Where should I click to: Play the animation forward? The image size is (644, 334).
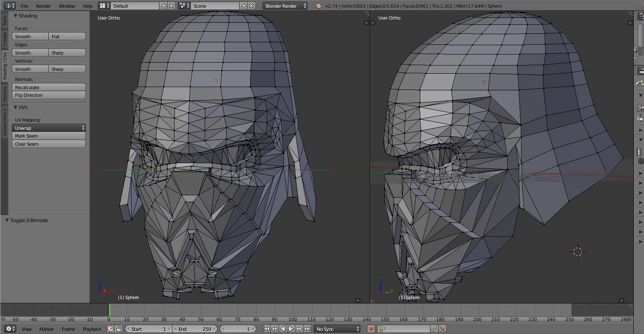click(291, 329)
